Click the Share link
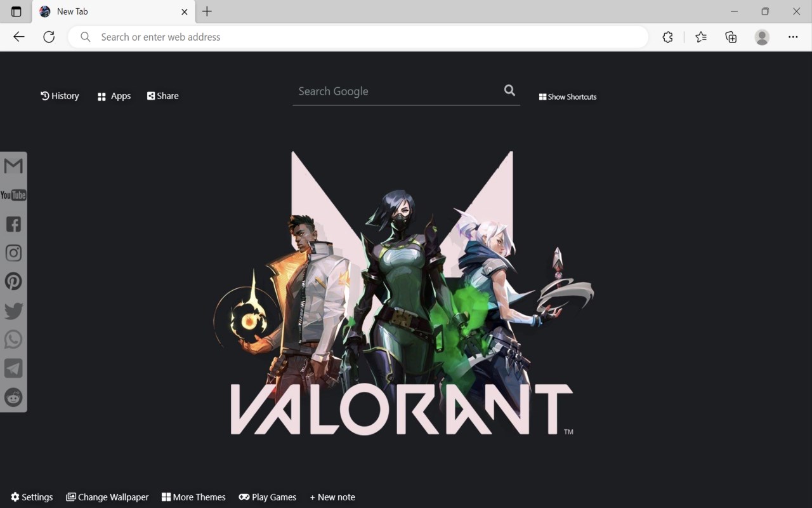The image size is (812, 508). 163,96
